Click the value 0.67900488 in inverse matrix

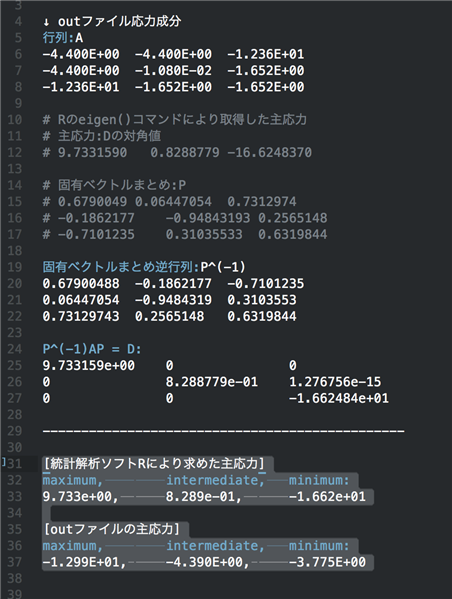(x=81, y=283)
